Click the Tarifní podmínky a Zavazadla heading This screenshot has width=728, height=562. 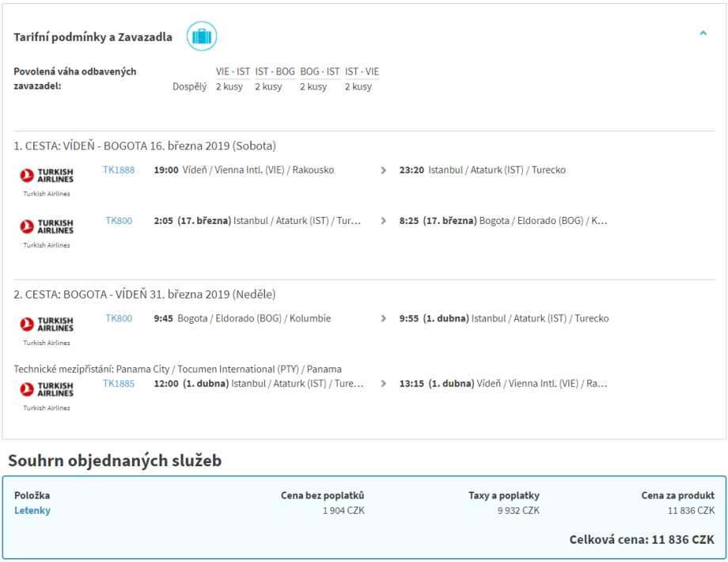[x=93, y=37]
